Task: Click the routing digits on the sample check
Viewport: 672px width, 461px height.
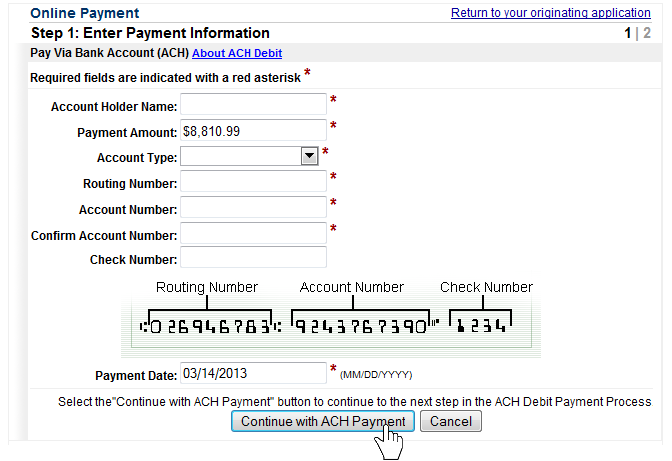Action: pyautogui.click(x=207, y=324)
